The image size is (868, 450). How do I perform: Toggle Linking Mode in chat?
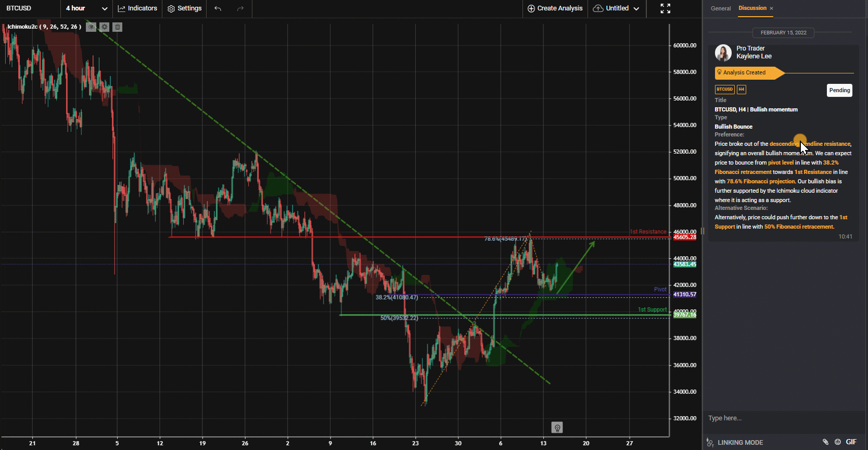pos(735,442)
